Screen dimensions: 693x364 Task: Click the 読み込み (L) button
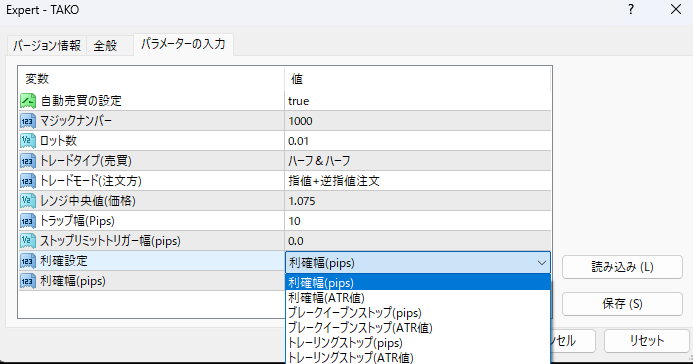[x=622, y=267]
